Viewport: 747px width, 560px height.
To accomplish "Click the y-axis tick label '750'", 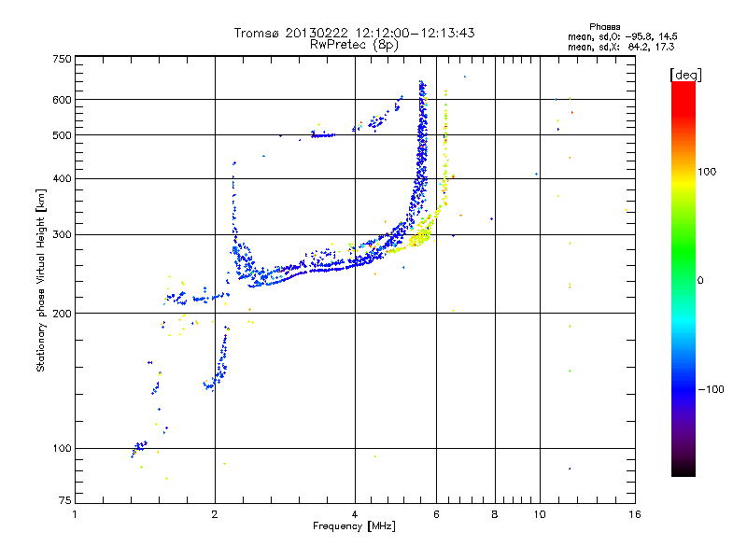I will click(62, 59).
